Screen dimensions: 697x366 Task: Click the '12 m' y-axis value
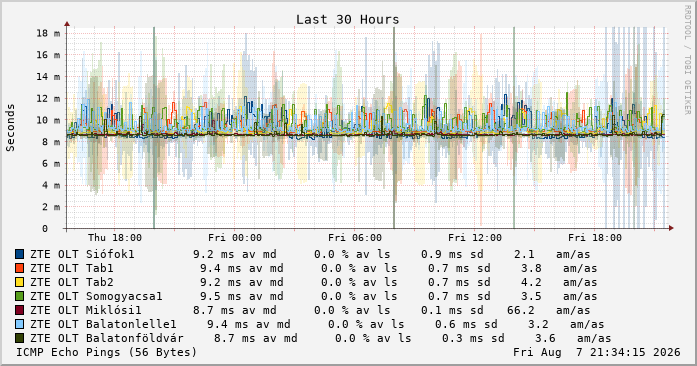[48, 99]
